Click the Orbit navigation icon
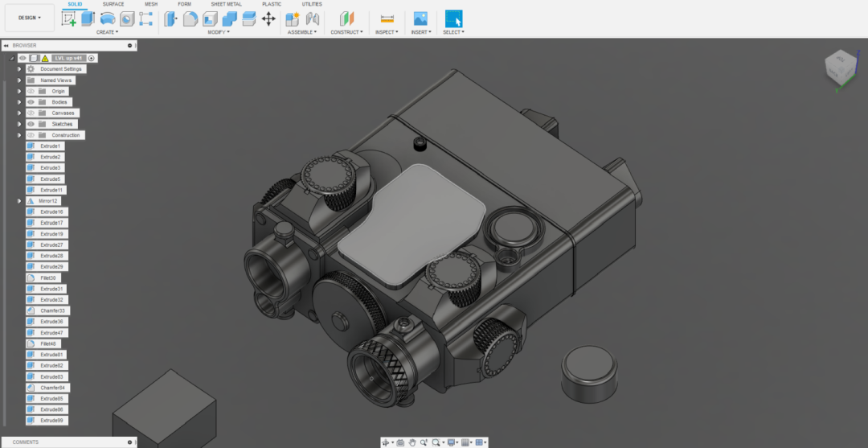 pyautogui.click(x=386, y=442)
